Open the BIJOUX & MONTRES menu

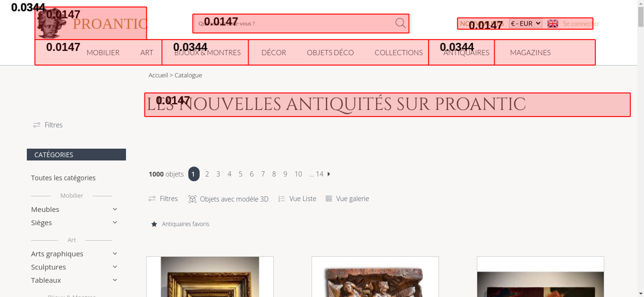(x=207, y=52)
